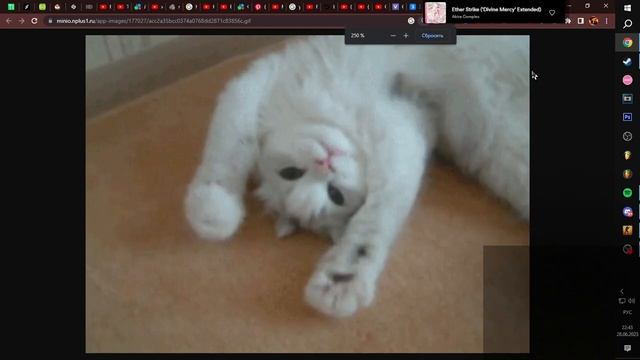The image size is (640, 360).
Task: Open the Counter-Strike icon in taskbar
Action: pyautogui.click(x=627, y=230)
